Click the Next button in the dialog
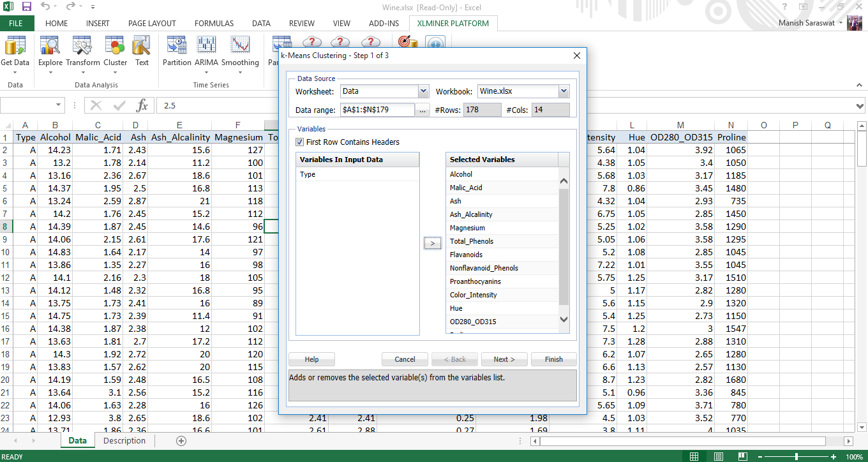868x462 pixels. [x=504, y=359]
